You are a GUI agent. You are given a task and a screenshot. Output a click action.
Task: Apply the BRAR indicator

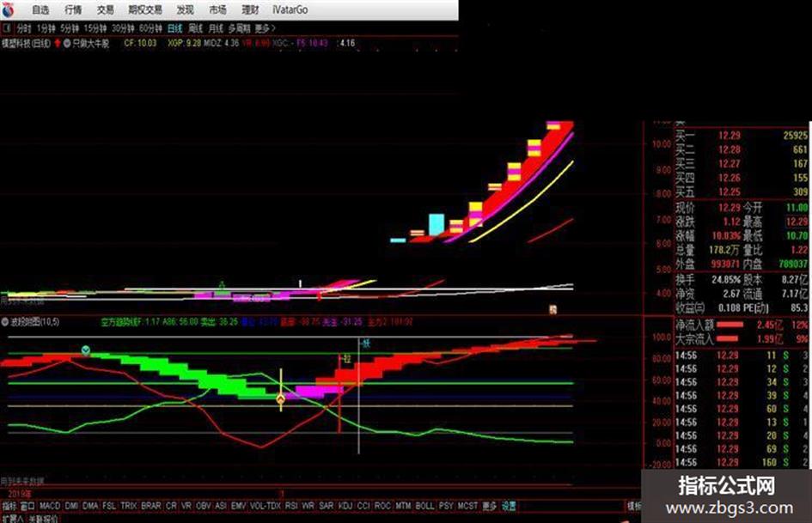150,506
